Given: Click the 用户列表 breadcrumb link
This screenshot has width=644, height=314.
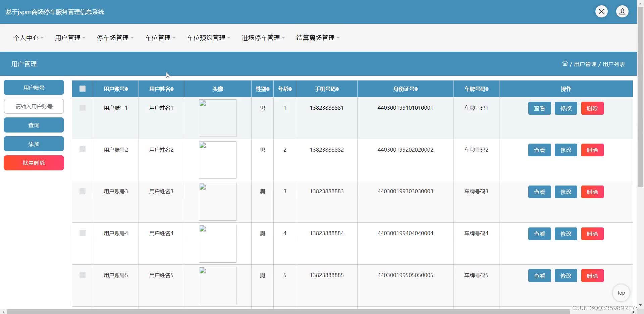Looking at the screenshot, I should (614, 64).
